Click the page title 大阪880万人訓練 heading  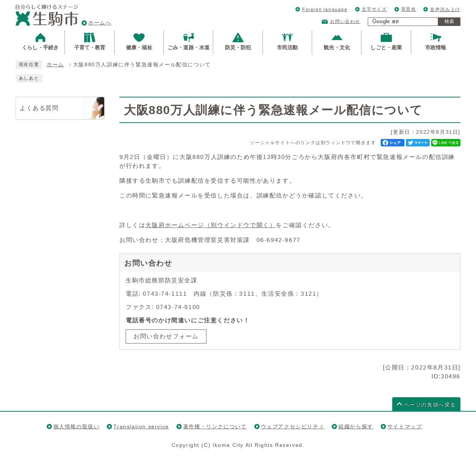pyautogui.click(x=273, y=110)
